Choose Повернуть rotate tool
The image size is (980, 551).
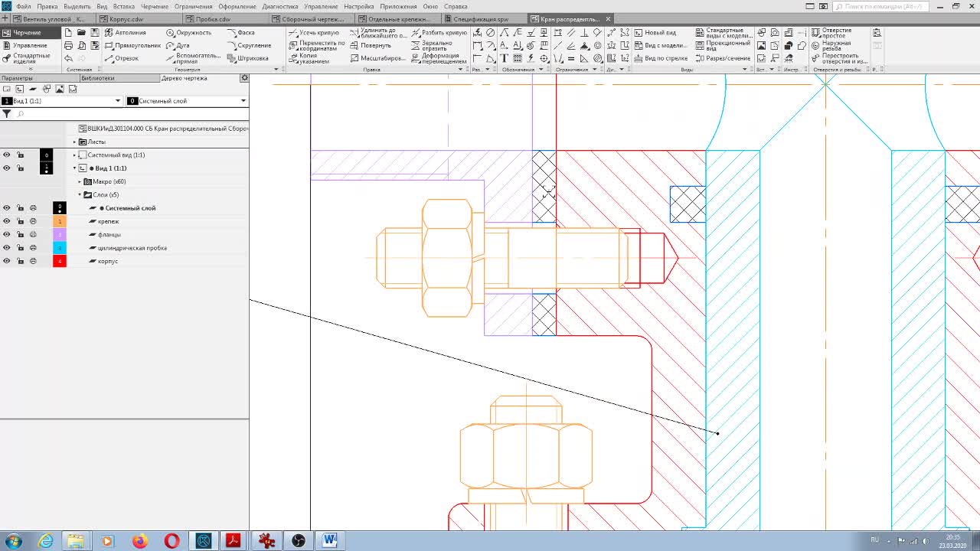[371, 45]
